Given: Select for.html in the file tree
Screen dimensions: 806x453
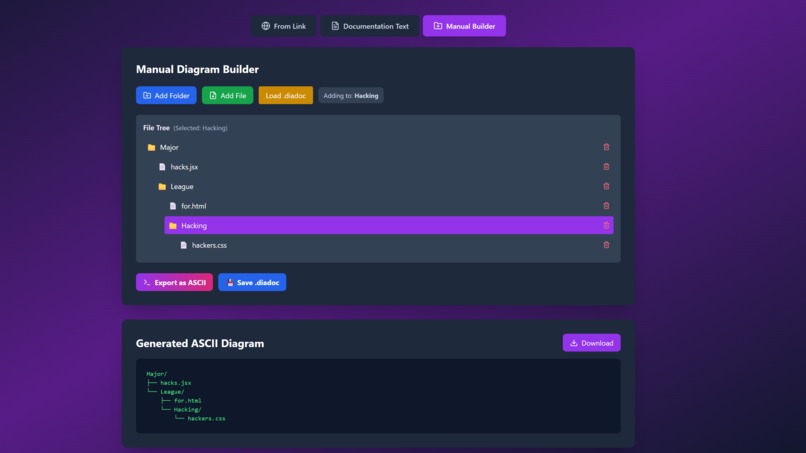Looking at the screenshot, I should pyautogui.click(x=389, y=206).
